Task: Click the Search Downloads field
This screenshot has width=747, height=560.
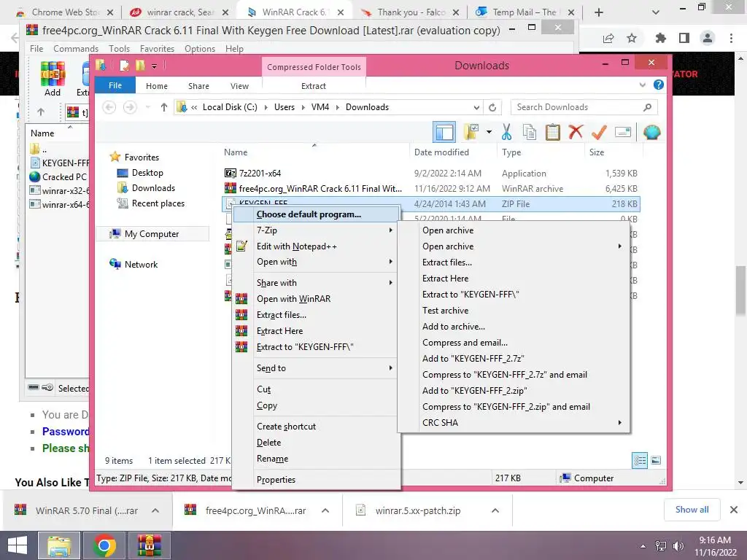Action: pos(584,107)
